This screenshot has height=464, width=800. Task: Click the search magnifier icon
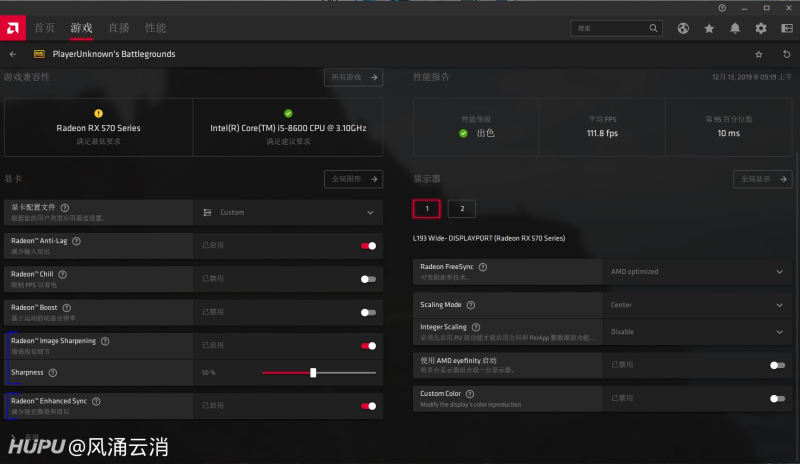pyautogui.click(x=653, y=28)
